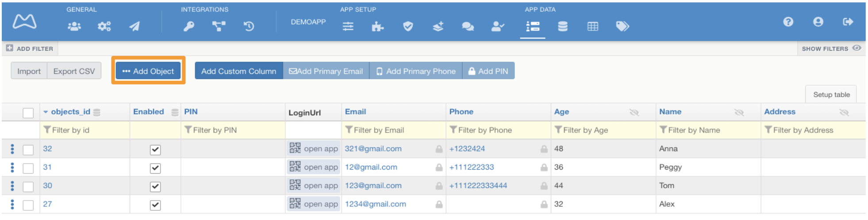Open the network diagram icon under Integrations
This screenshot has width=868, height=220.
coord(219,27)
